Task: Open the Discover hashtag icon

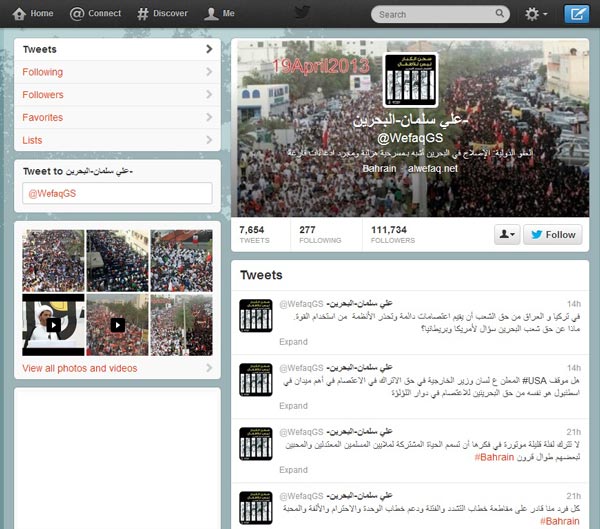Action: [x=142, y=14]
